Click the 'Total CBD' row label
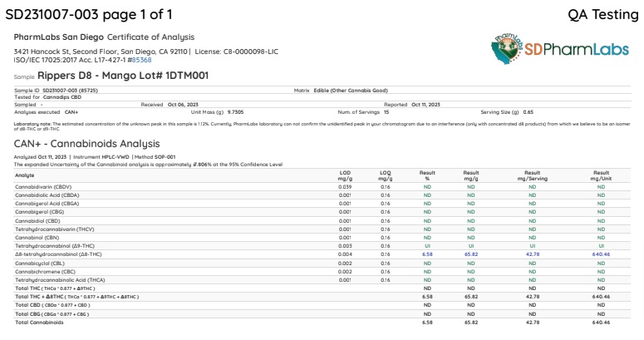 52,305
